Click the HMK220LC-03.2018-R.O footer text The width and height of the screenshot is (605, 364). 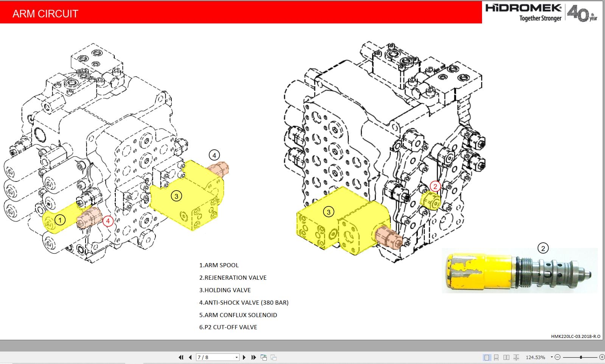pyautogui.click(x=575, y=336)
